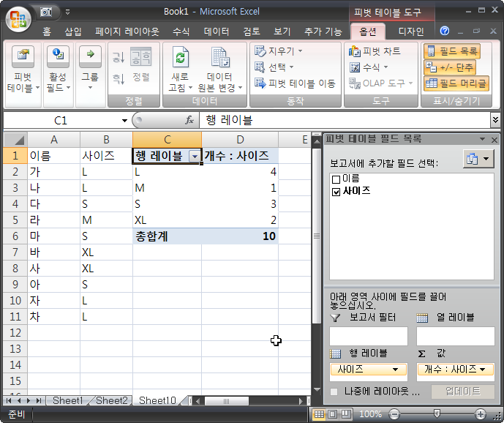
Task: Click the sort ascending icon
Action: click(x=119, y=58)
